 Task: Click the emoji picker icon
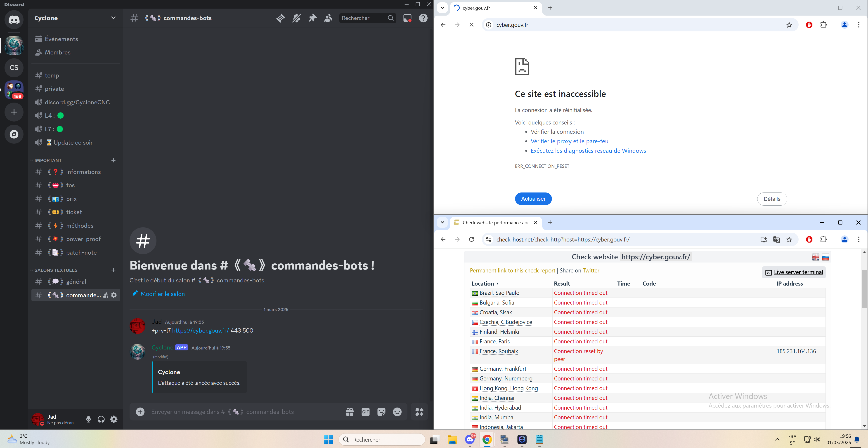coord(397,412)
